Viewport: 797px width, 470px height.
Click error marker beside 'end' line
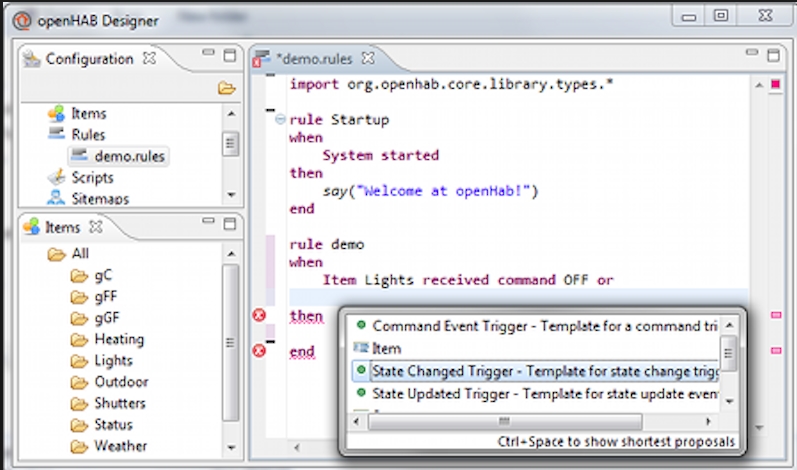pyautogui.click(x=259, y=350)
